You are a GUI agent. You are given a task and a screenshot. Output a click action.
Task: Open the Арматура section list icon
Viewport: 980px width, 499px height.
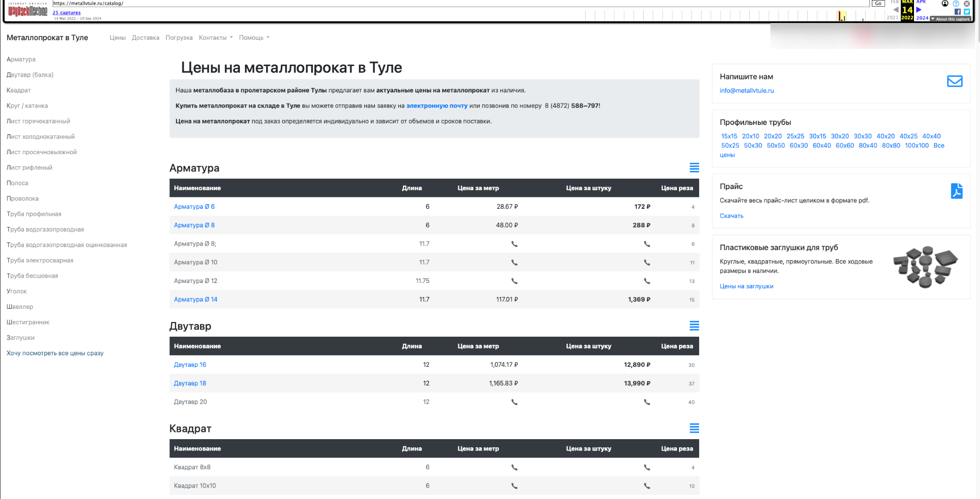(694, 168)
